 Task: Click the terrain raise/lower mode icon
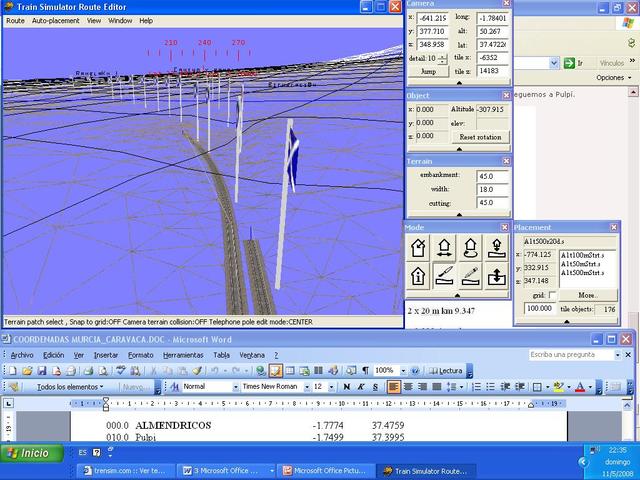pos(497,277)
